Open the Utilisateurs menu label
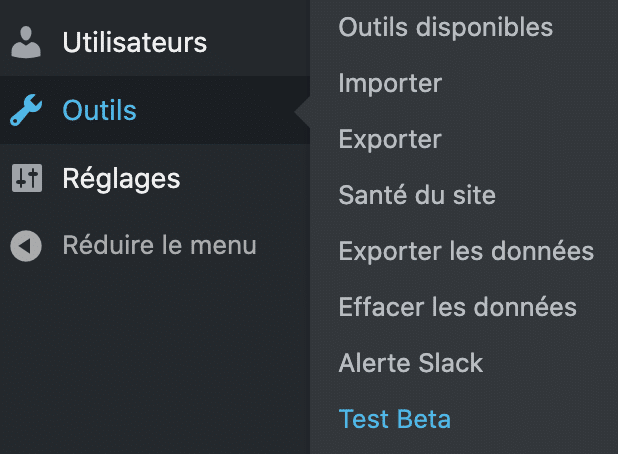The height and width of the screenshot is (454, 618). pos(135,42)
